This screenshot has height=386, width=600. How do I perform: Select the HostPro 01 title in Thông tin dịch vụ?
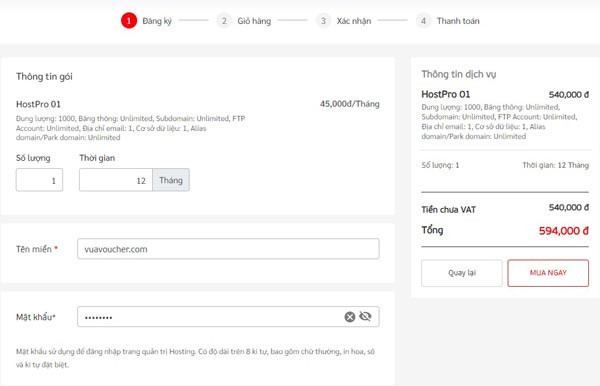446,94
